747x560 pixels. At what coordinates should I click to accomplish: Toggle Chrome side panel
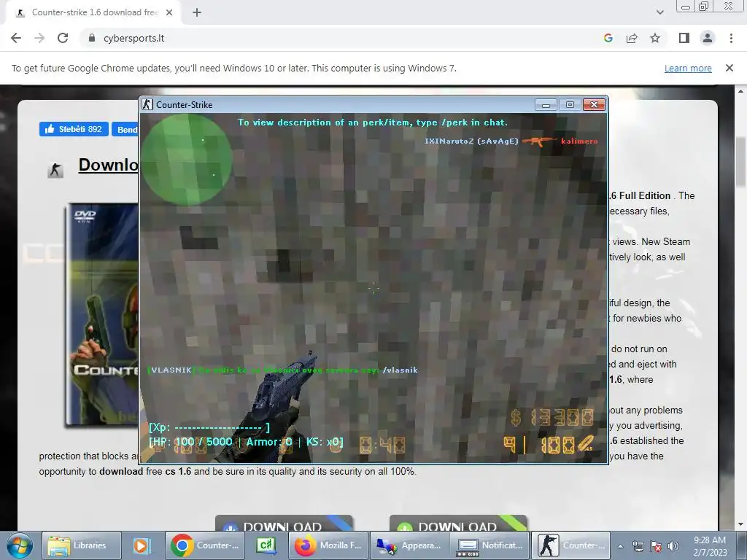pos(684,38)
